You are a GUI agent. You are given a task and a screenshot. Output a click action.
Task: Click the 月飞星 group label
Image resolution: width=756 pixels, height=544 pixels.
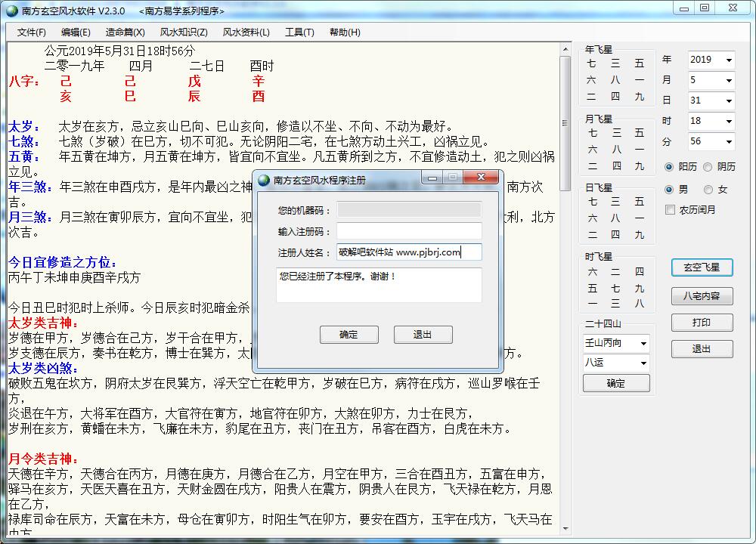coord(598,119)
